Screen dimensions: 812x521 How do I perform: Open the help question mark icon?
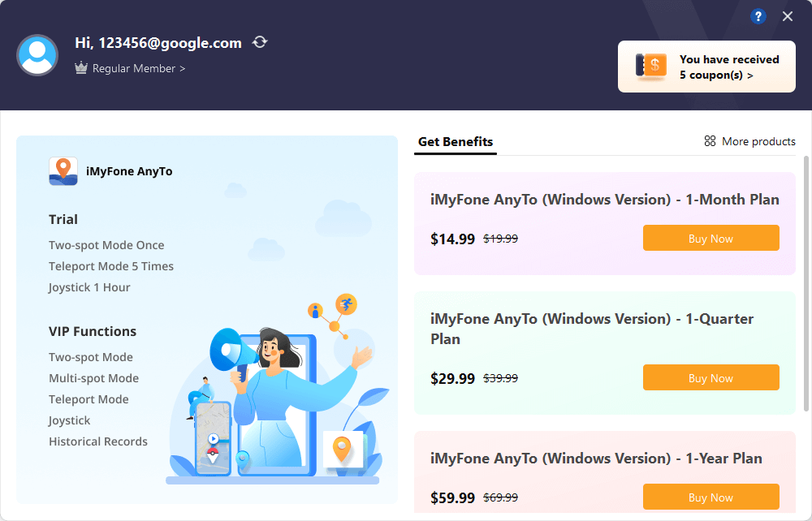tap(758, 16)
